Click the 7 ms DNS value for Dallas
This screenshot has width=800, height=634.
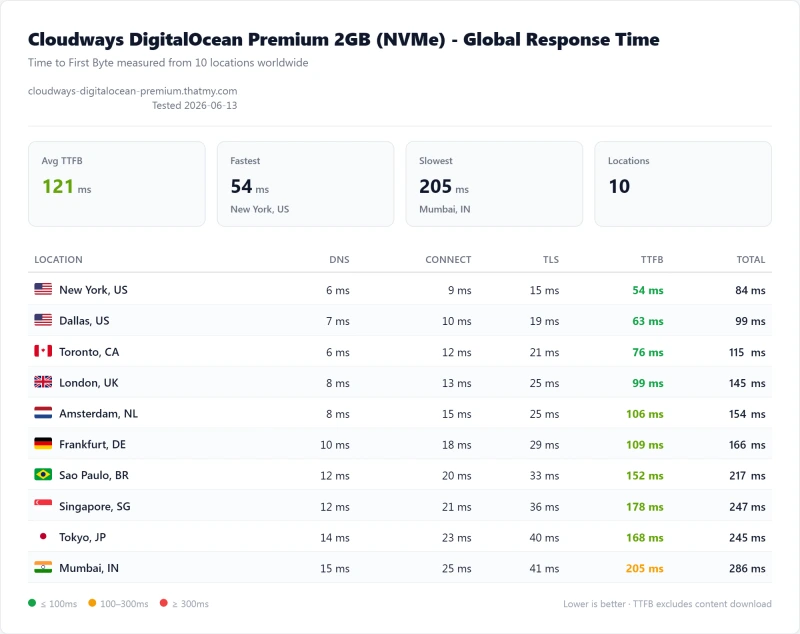338,321
